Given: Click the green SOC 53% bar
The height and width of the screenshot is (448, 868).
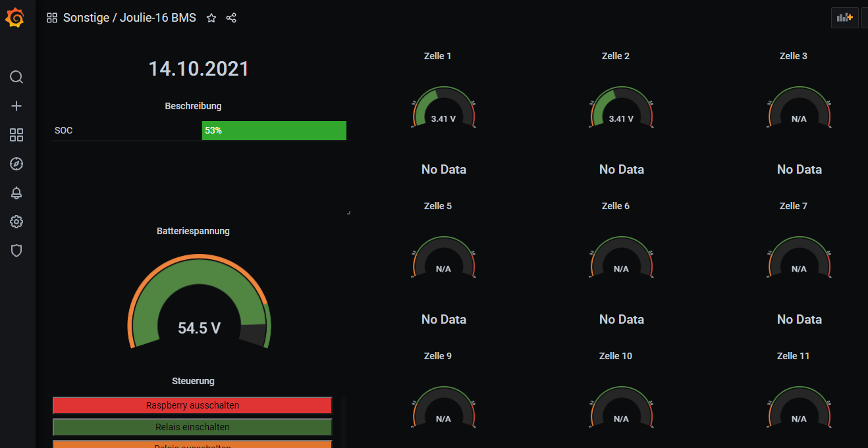Looking at the screenshot, I should 274,130.
